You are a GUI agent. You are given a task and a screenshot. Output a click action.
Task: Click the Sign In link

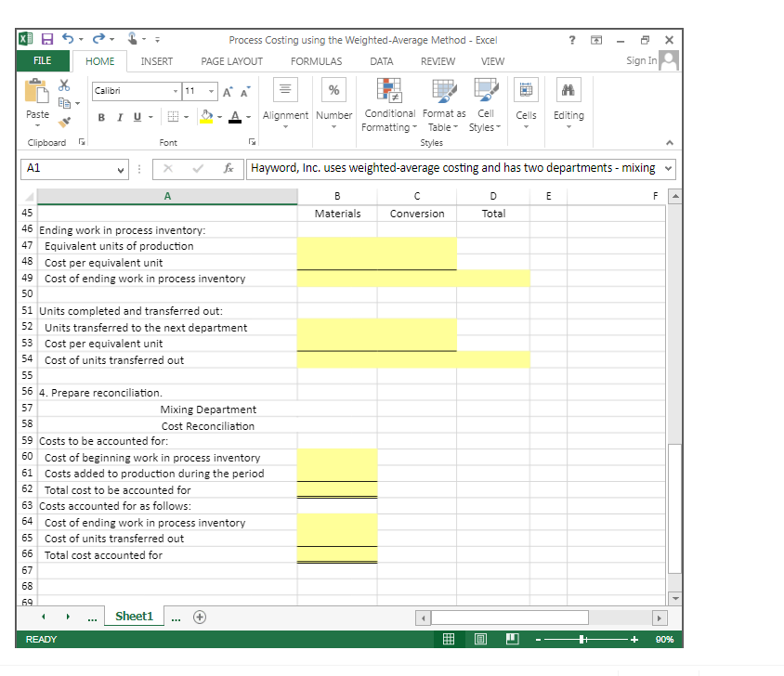(640, 59)
